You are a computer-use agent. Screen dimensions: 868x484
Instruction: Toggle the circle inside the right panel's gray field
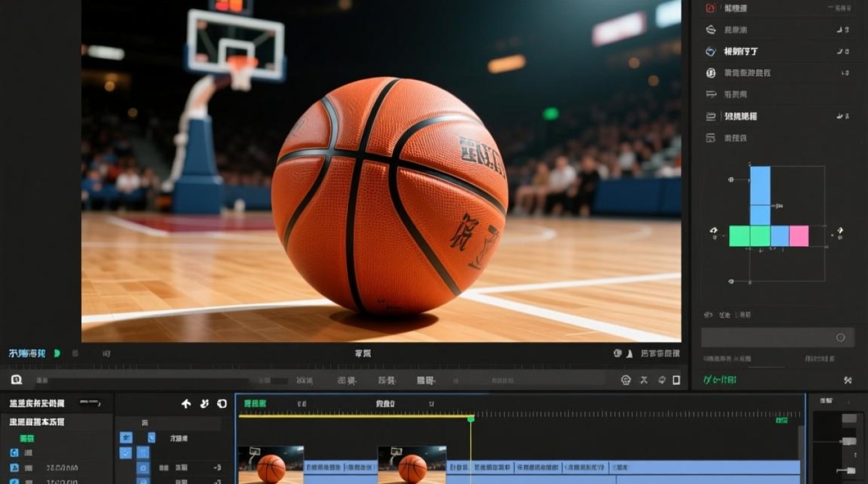pyautogui.click(x=840, y=338)
